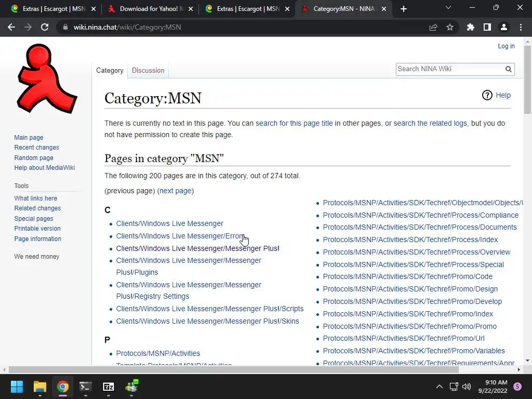The height and width of the screenshot is (399, 532).
Task: Open a new browser tab
Action: pos(403,9)
